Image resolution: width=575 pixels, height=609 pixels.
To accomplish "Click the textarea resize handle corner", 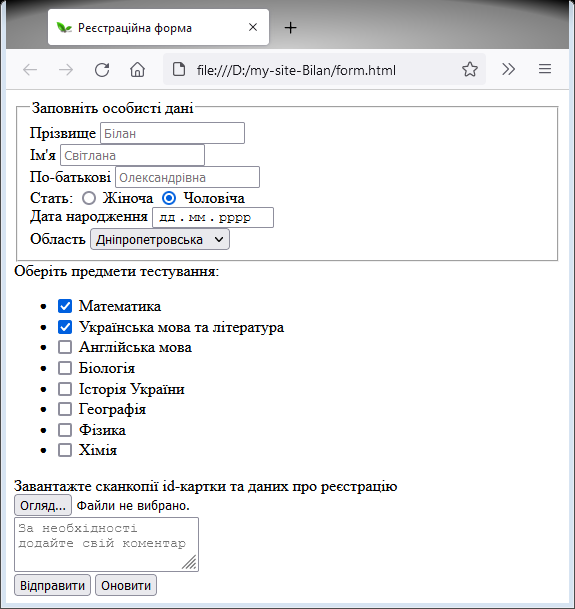I will [190, 562].
